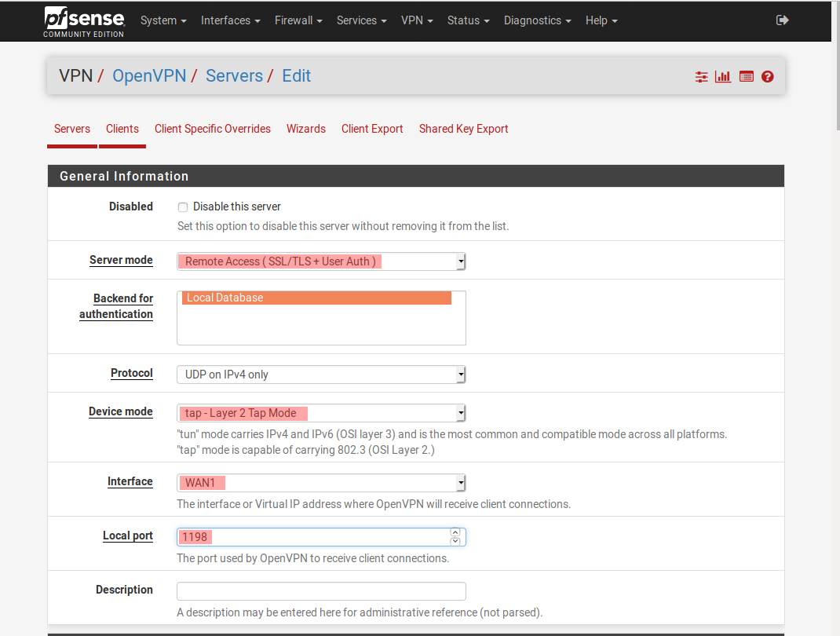Click the logout icon in the navbar
The image size is (840, 636).
point(782,20)
